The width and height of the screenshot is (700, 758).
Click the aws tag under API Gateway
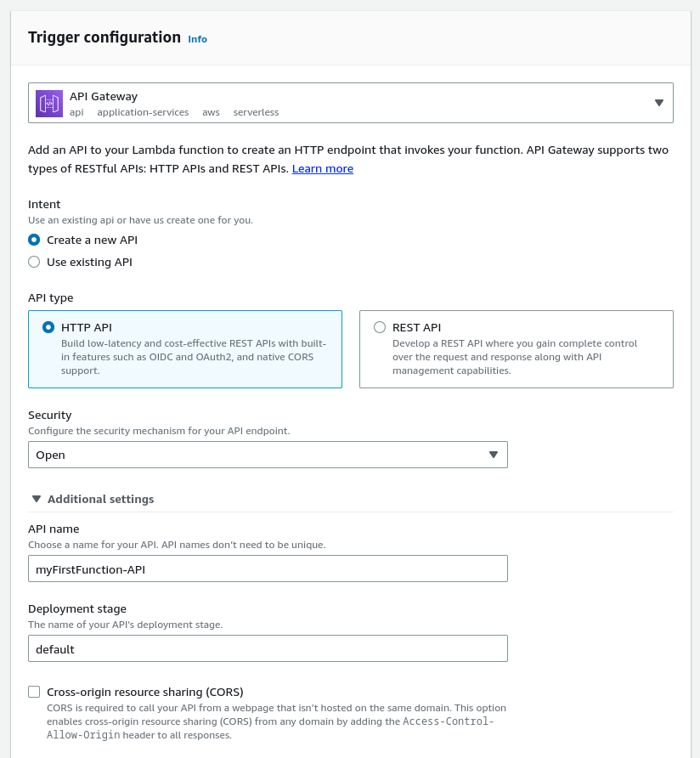pos(211,112)
